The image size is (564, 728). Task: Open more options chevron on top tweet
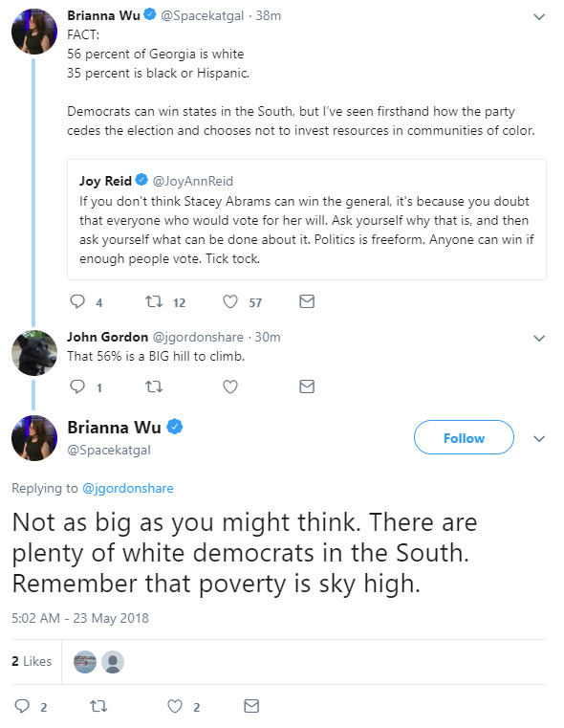(x=539, y=17)
